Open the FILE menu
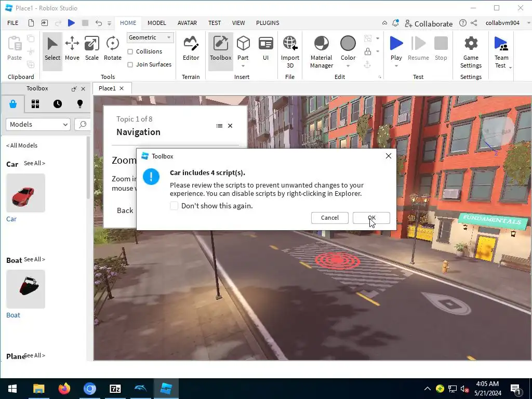 (13, 23)
